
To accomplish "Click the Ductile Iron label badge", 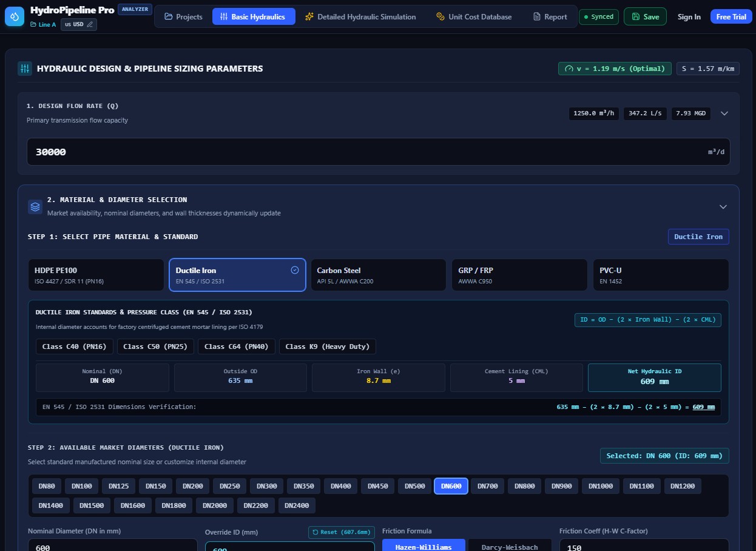I will [x=698, y=237].
